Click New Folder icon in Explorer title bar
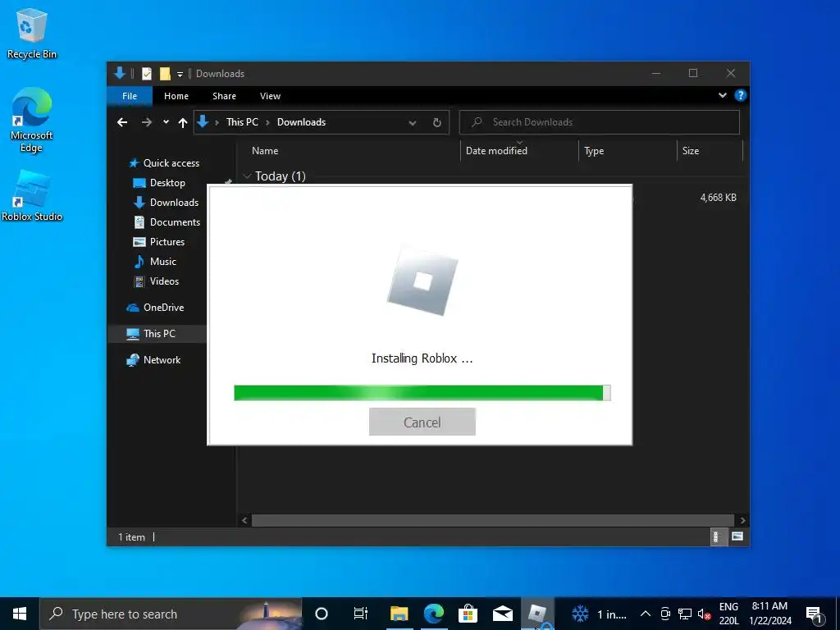The height and width of the screenshot is (630, 840). pyautogui.click(x=165, y=73)
